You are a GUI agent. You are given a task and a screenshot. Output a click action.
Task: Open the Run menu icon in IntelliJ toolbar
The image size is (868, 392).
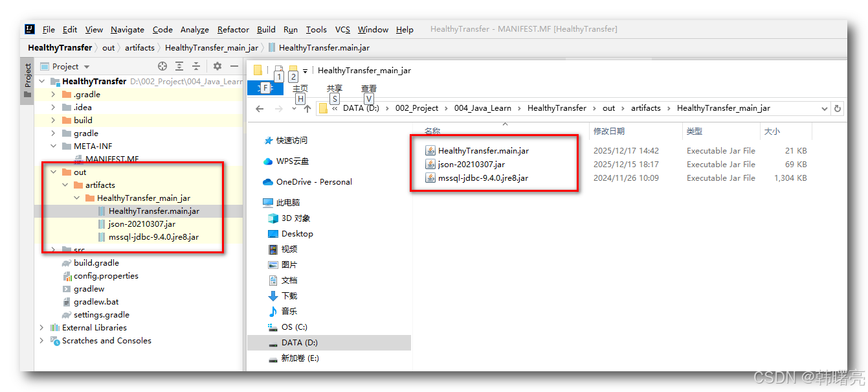point(290,29)
